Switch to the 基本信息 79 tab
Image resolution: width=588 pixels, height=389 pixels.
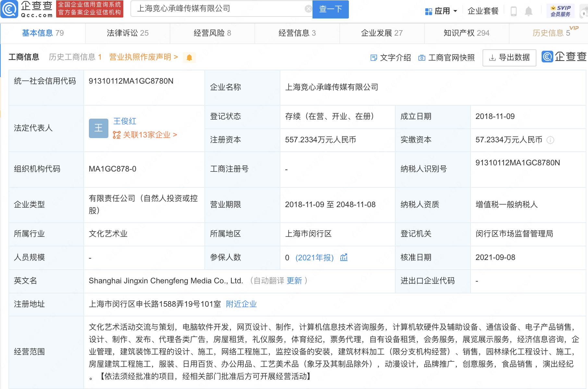pos(43,33)
